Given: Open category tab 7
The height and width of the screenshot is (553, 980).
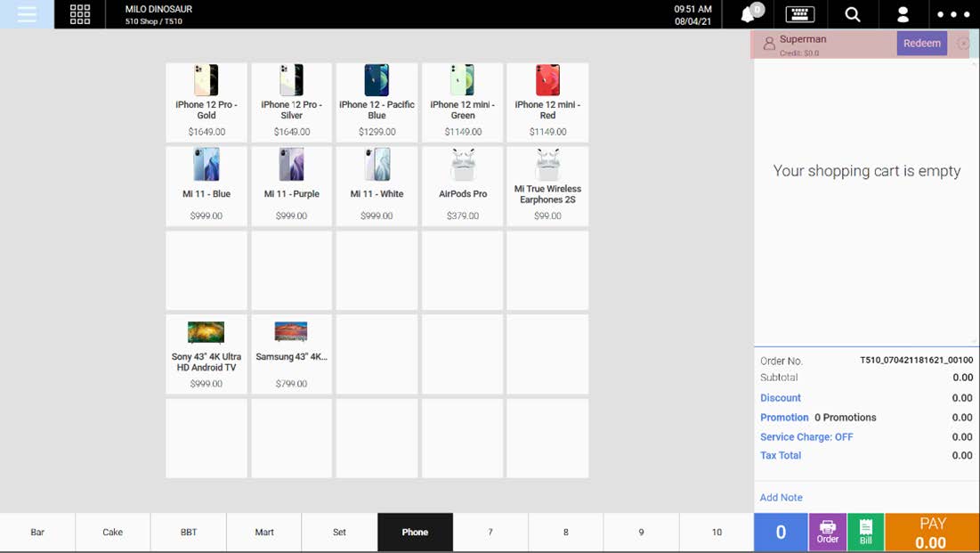Looking at the screenshot, I should [x=490, y=532].
